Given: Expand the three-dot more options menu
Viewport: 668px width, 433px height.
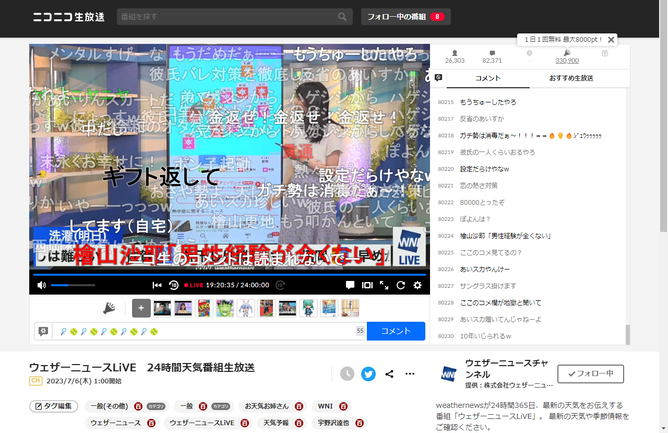Looking at the screenshot, I should 410,374.
